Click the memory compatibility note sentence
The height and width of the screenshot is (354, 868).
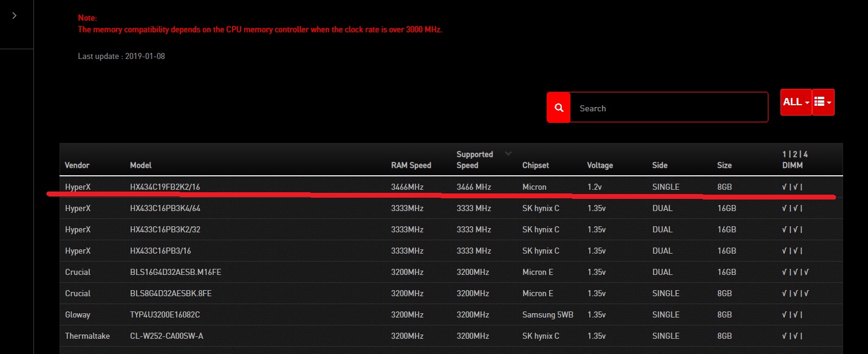(260, 29)
